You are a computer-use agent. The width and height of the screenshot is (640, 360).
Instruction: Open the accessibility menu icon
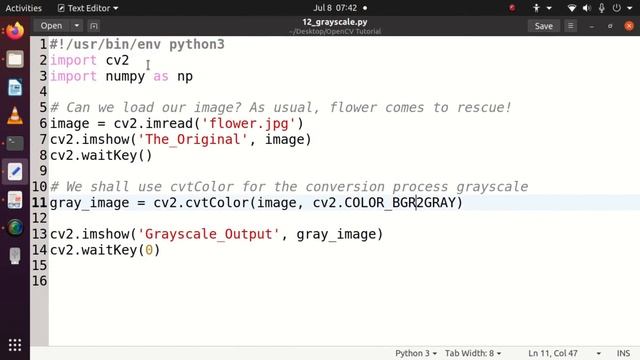click(x=536, y=8)
